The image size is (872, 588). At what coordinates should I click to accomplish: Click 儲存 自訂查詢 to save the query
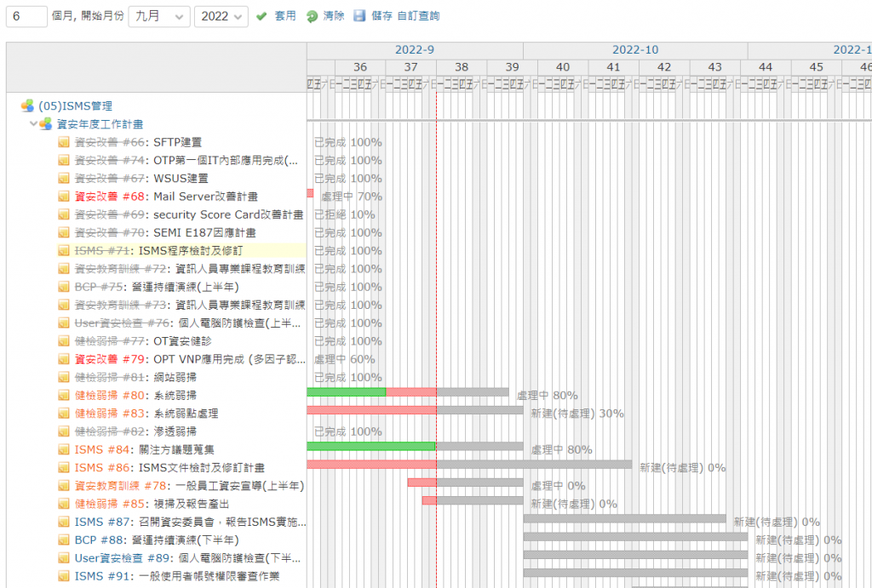[x=405, y=16]
